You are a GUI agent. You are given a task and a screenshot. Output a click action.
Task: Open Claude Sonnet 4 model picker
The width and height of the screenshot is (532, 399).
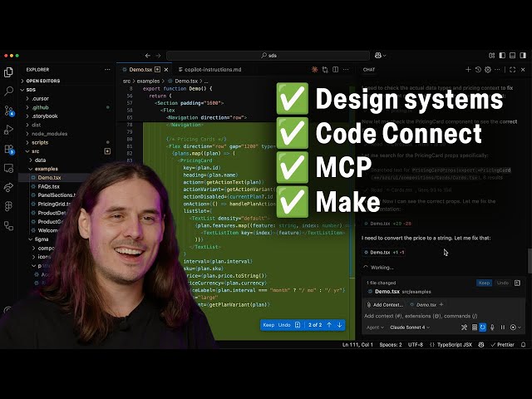click(x=410, y=328)
